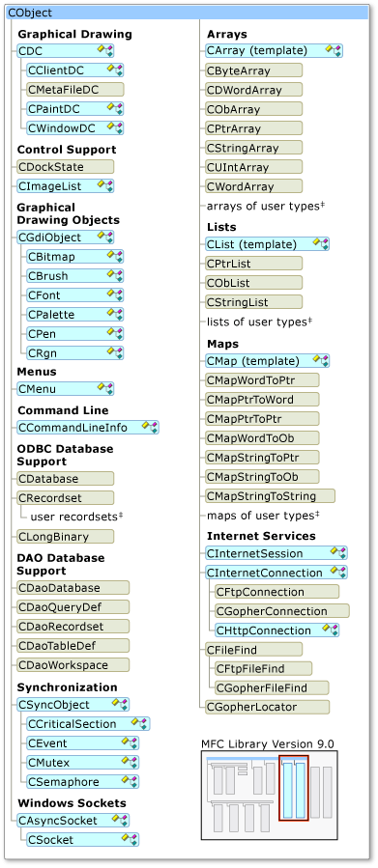This screenshot has width=378, height=868.
Task: Click the icon beside CRgn
Action: (115, 352)
